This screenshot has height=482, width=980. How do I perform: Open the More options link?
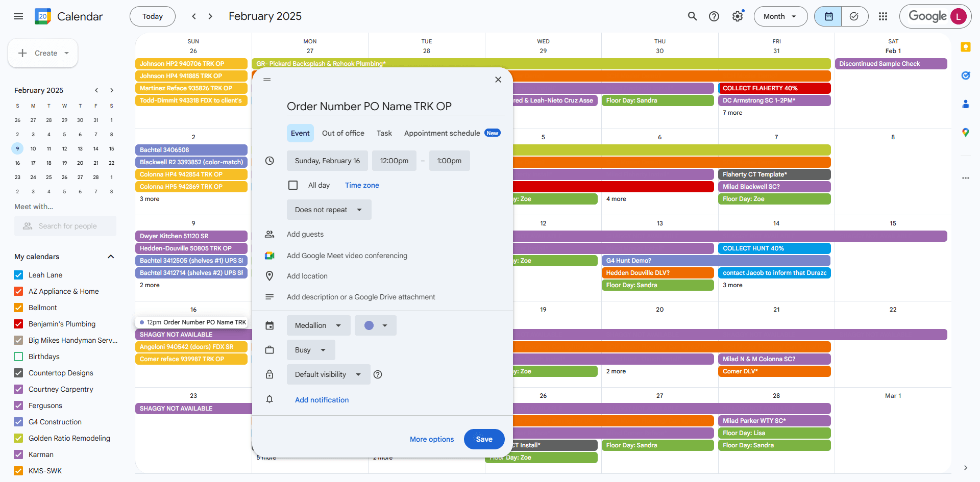pyautogui.click(x=432, y=439)
